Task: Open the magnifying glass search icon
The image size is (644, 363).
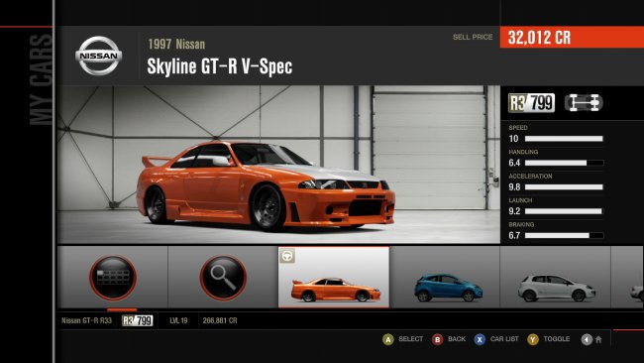Action: [x=224, y=278]
